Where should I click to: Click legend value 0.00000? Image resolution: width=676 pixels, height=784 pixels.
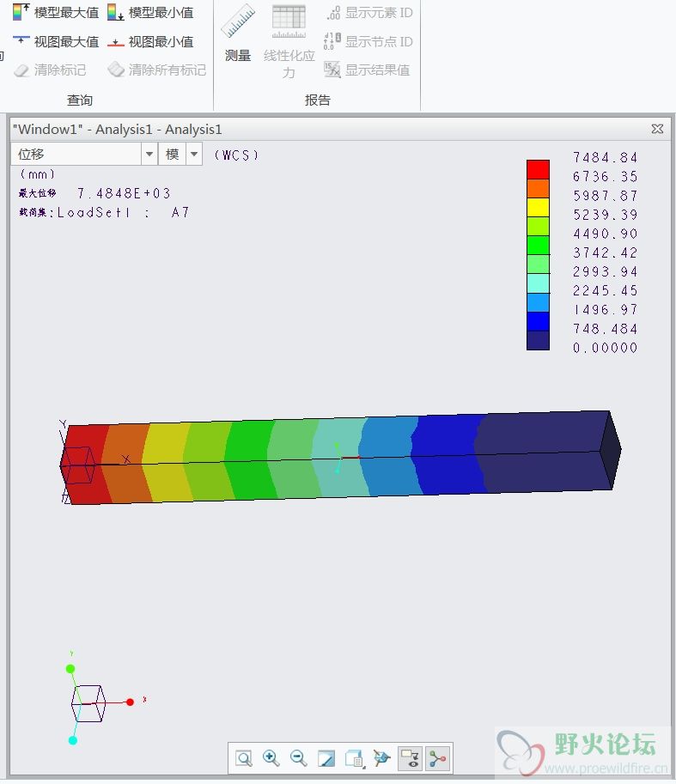(x=605, y=348)
